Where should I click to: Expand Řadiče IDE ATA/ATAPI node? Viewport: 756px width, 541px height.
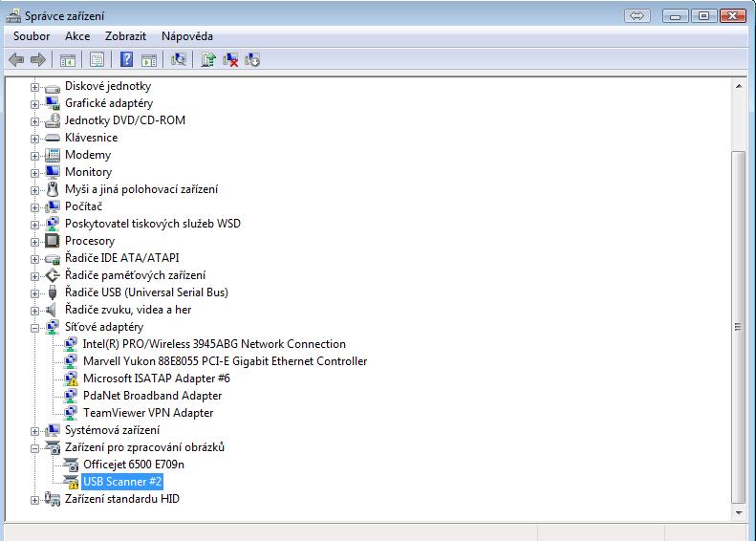pos(34,259)
